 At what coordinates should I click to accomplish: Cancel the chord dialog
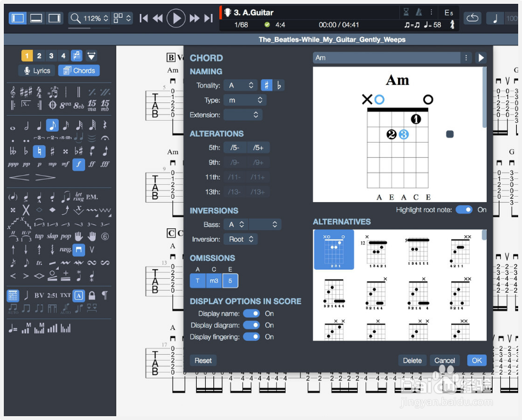coord(445,361)
